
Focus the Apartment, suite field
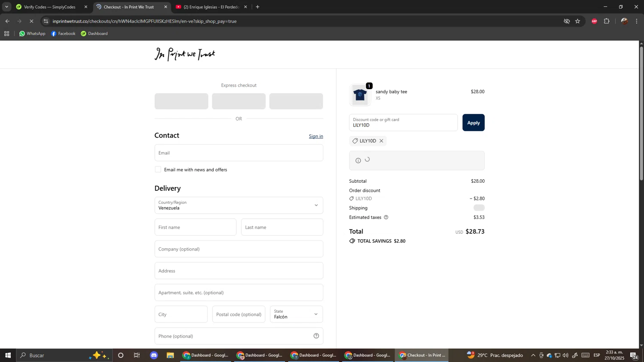point(239,293)
